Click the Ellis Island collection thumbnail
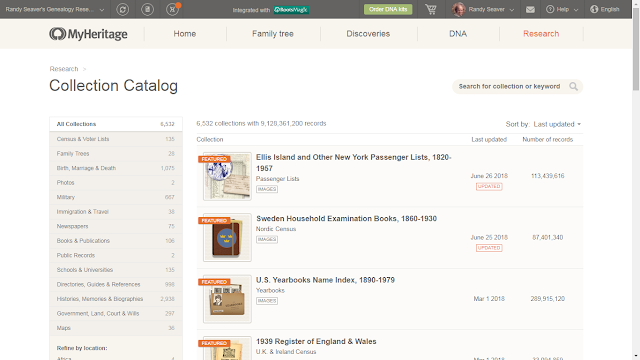Screen dimensions: 640x360 pos(227,176)
